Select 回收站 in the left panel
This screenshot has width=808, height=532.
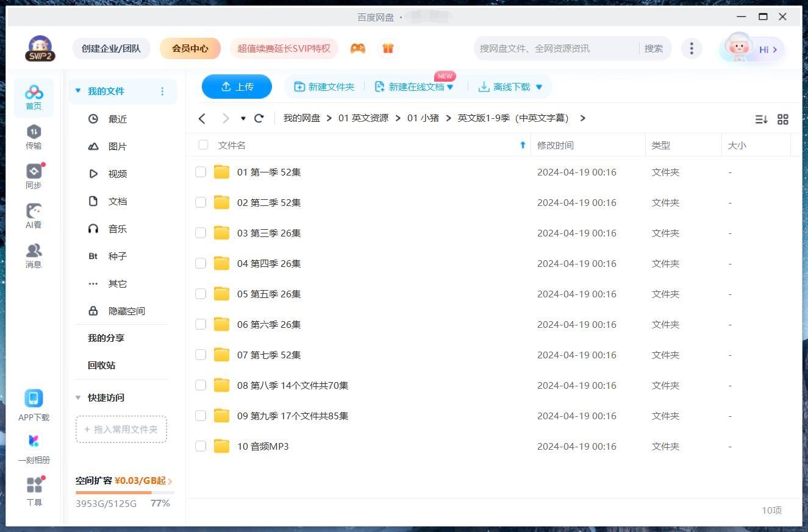click(x=101, y=365)
